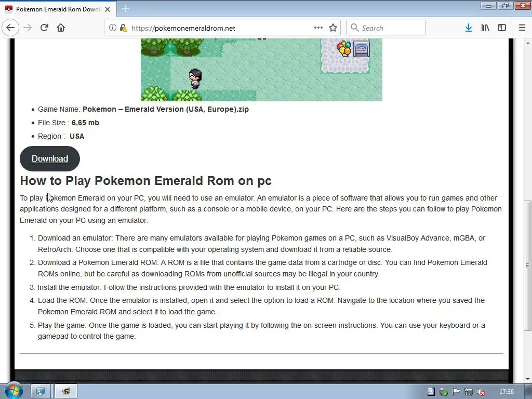Screen dimensions: 532x399
Task: Reload the current page
Action: click(x=45, y=28)
